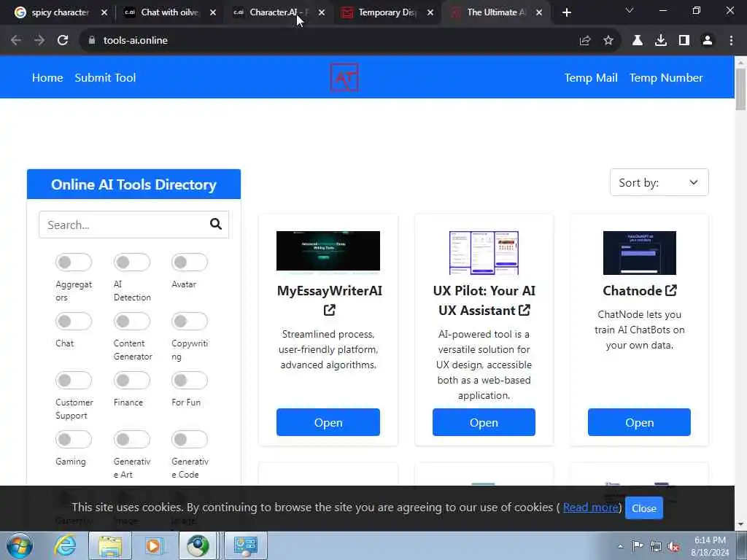Follow the Read more cookies link
747x560 pixels.
(591, 507)
